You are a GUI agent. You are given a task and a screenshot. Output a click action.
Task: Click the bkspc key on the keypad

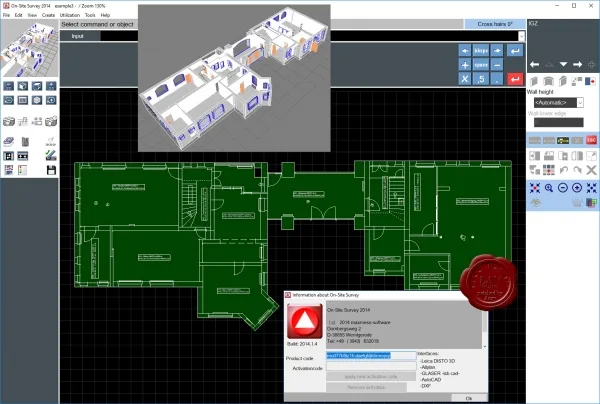481,50
